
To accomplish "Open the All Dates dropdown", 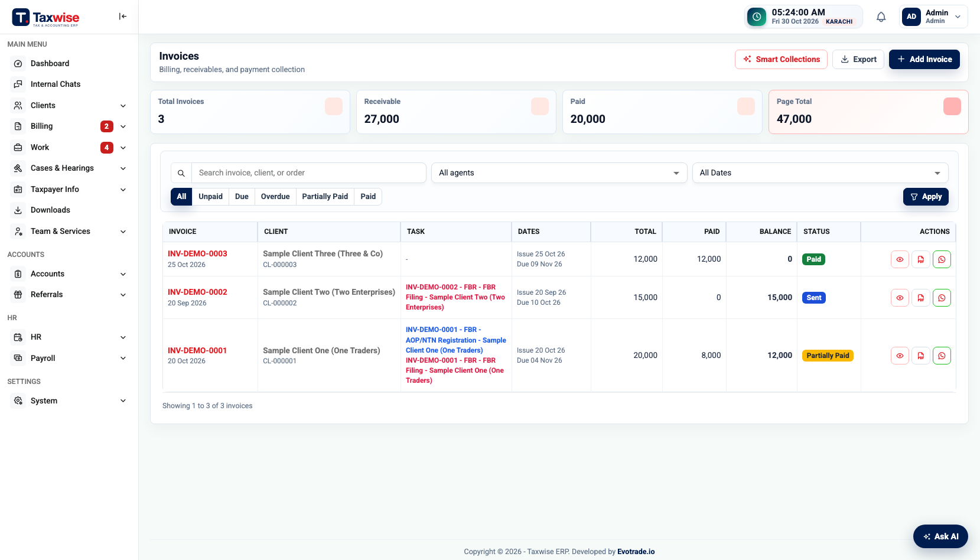I will (x=820, y=173).
